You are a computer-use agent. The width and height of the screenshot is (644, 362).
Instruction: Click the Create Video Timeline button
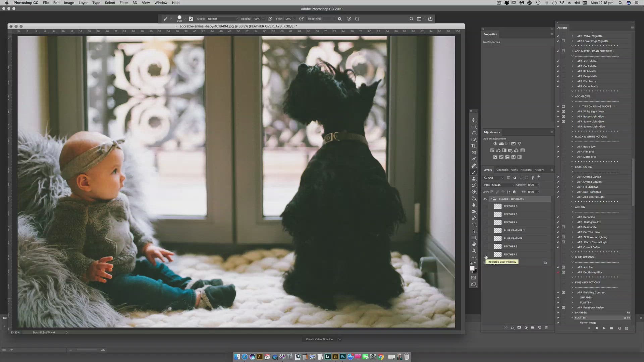coord(319,339)
